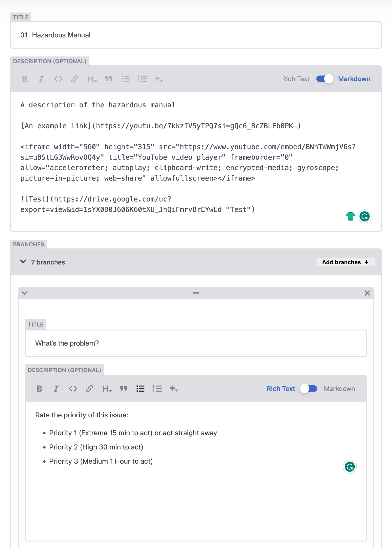Insert code via branch toolbar code icon

tap(73, 389)
